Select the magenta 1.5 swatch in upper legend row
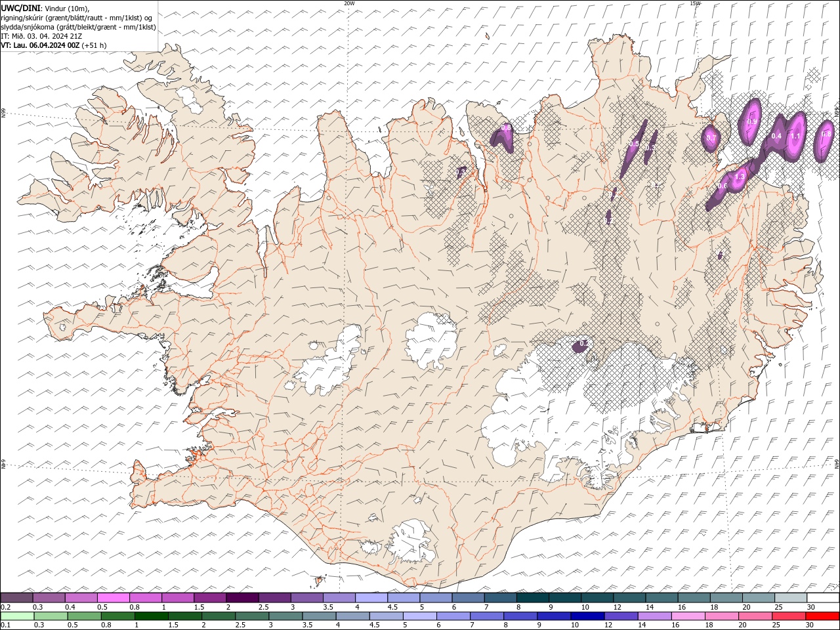The image size is (840, 630). (209, 598)
